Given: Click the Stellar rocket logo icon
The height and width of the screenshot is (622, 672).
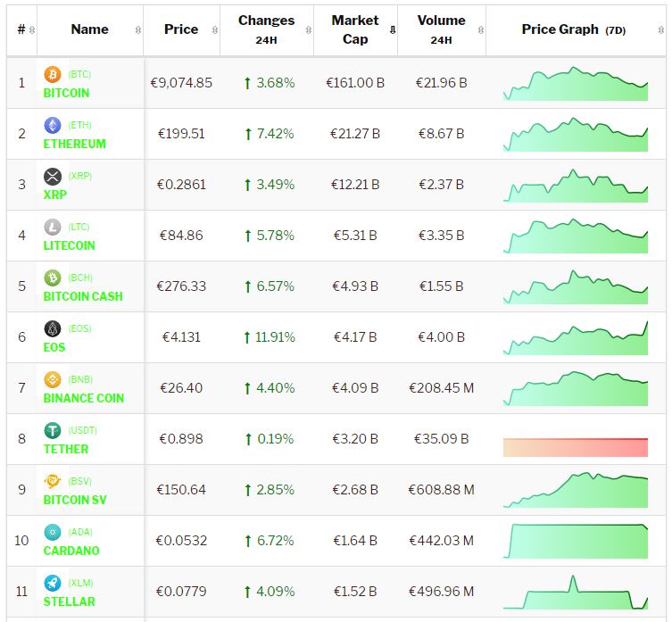Looking at the screenshot, I should pyautogui.click(x=52, y=583).
